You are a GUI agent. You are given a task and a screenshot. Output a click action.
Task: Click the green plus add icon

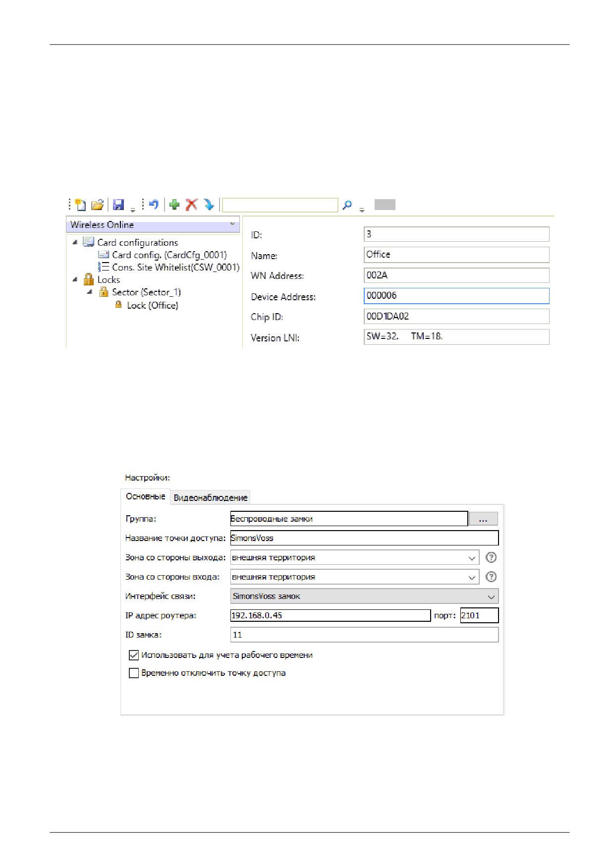[x=174, y=205]
